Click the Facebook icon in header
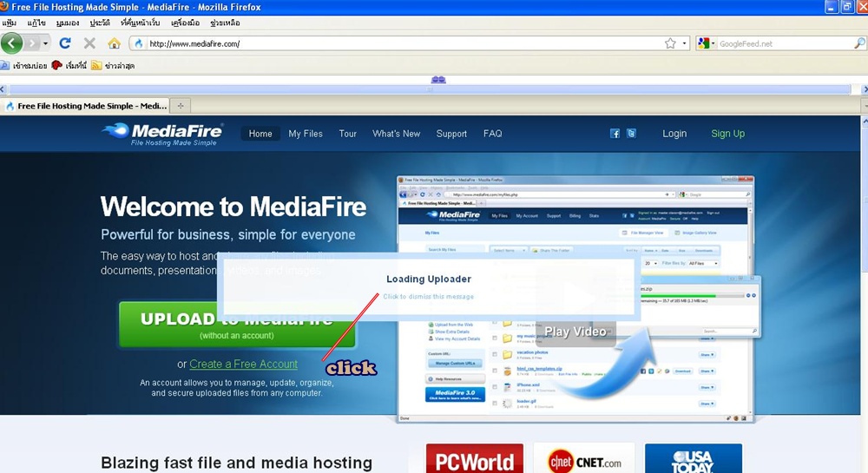 615,134
